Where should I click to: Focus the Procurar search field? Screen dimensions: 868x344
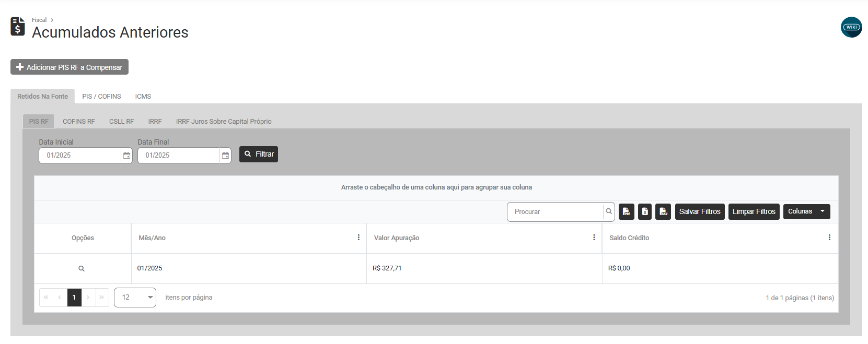[555, 211]
